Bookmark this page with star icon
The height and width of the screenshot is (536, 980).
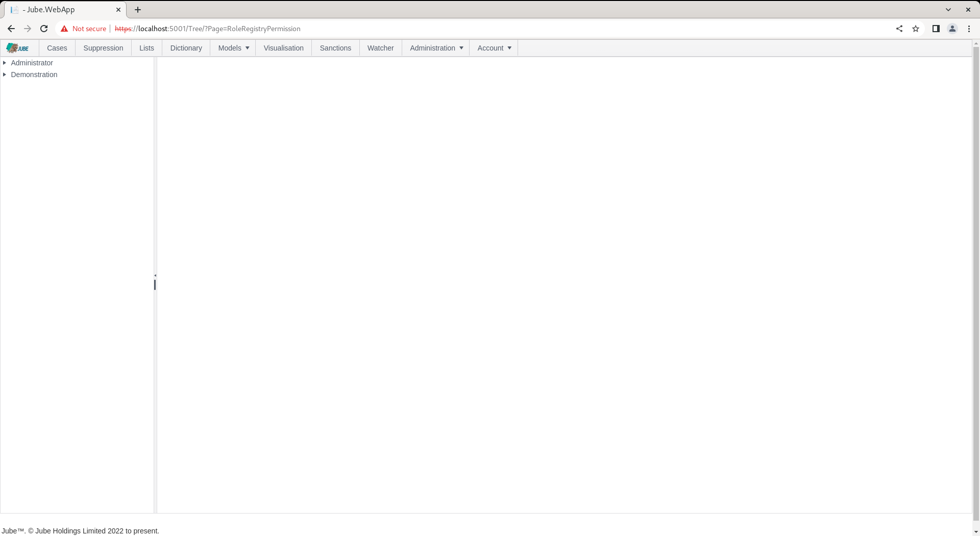point(916,29)
